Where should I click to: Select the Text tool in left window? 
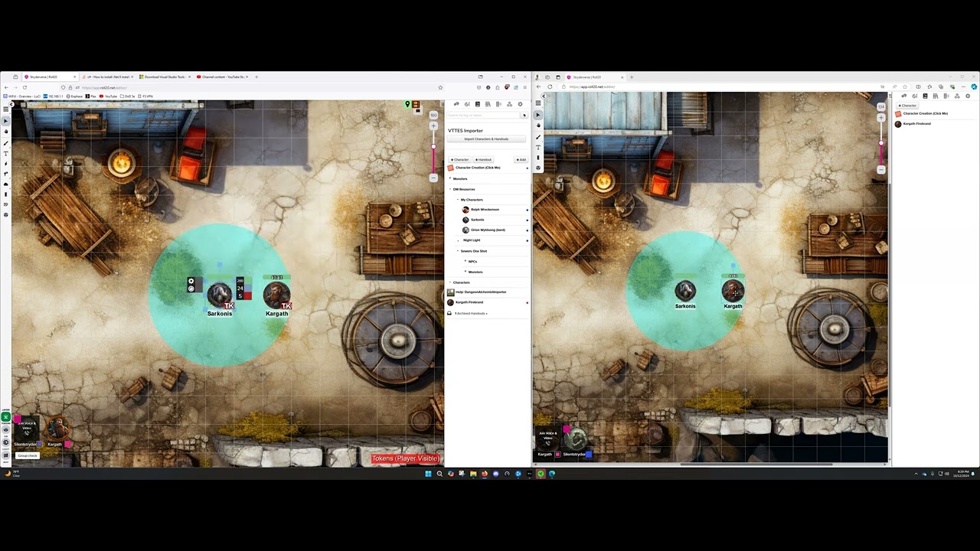(x=5, y=154)
